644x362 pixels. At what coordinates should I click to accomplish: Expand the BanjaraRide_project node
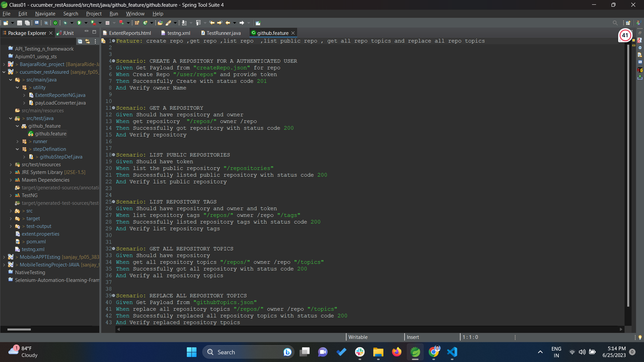4,64
